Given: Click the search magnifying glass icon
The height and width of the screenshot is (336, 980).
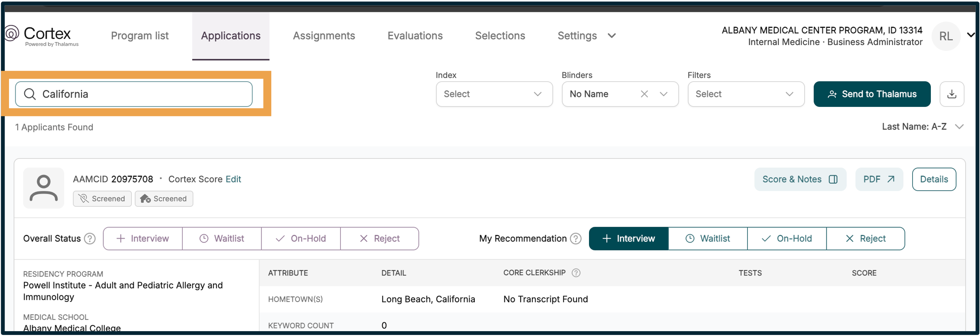Looking at the screenshot, I should tap(30, 94).
